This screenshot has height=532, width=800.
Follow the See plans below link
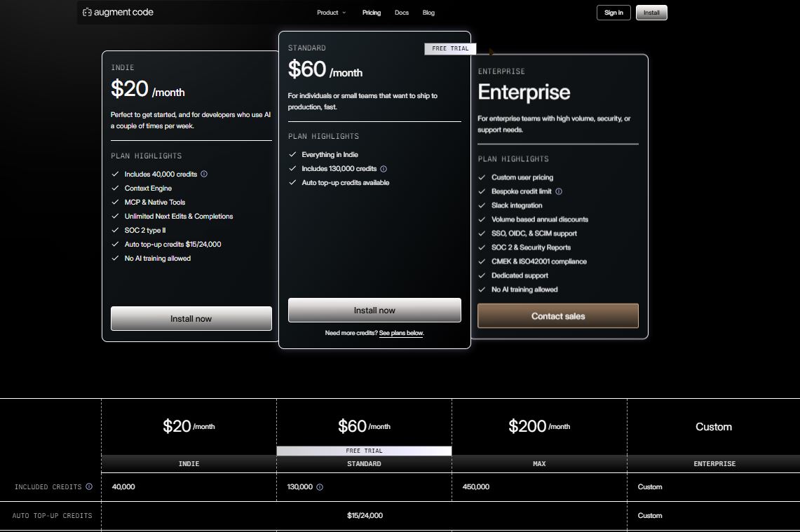[401, 333]
